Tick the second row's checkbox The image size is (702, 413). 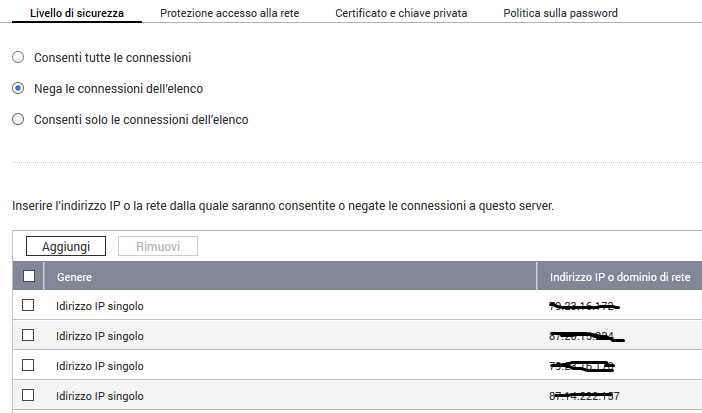(x=28, y=335)
